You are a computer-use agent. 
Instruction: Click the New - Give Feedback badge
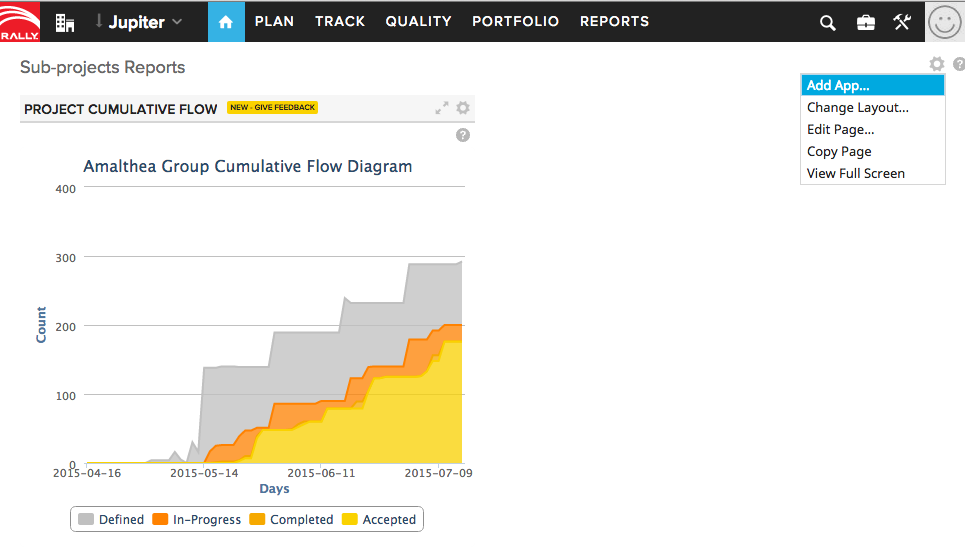tap(272, 108)
